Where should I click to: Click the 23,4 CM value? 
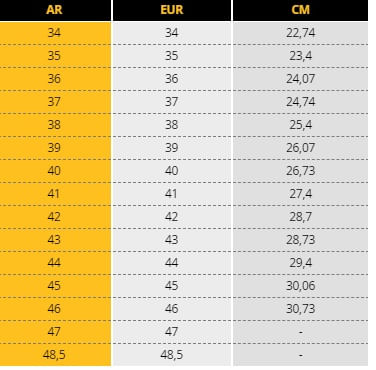coord(300,56)
